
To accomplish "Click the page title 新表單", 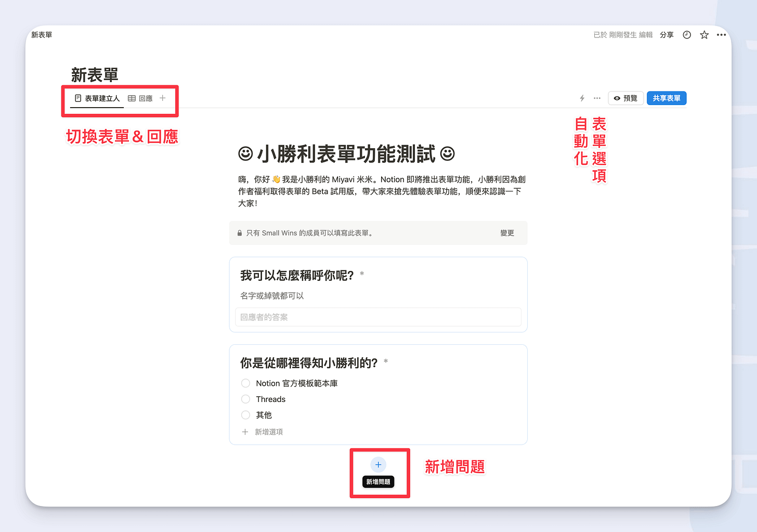I will (95, 75).
